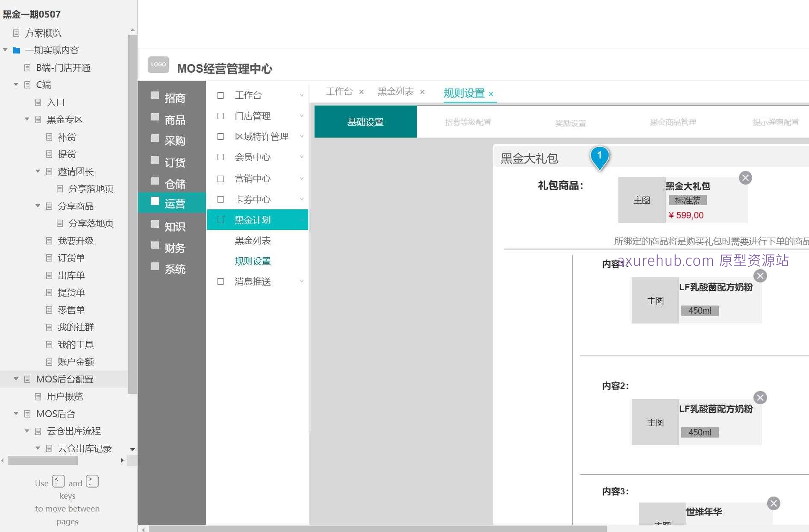This screenshot has width=809, height=532.
Task: Open 黑金列表 under 黑金计划
Action: (x=252, y=240)
